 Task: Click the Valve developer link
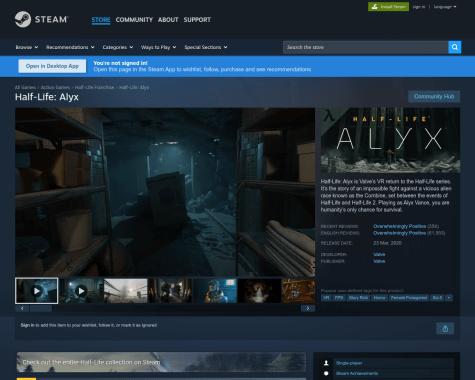point(379,254)
